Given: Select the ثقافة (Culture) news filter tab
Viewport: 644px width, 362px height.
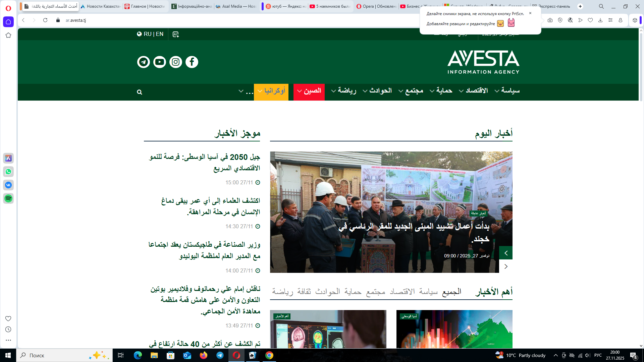Looking at the screenshot, I should click(x=304, y=292).
